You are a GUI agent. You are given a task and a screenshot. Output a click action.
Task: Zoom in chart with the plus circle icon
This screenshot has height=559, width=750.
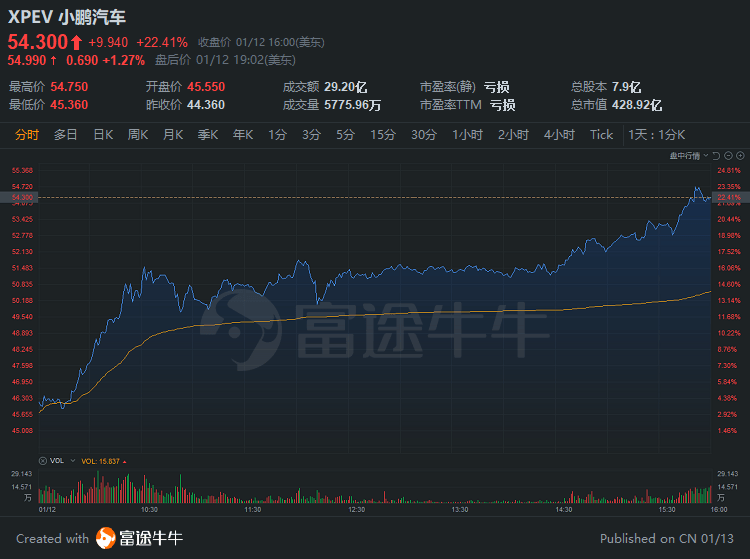coord(740,156)
